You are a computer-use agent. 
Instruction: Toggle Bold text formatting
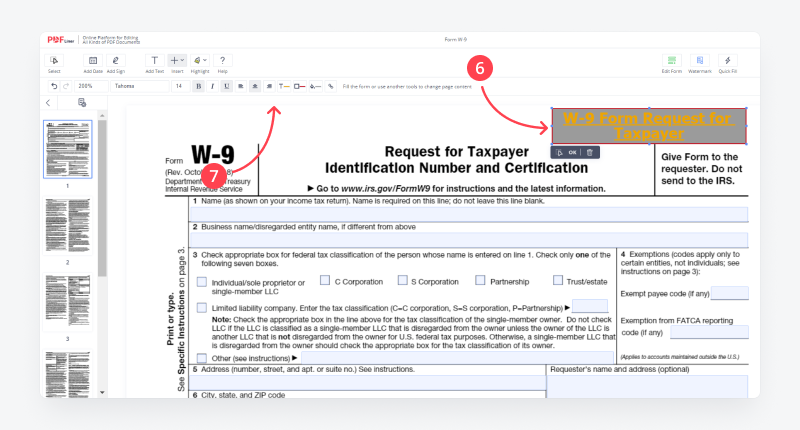(x=198, y=87)
